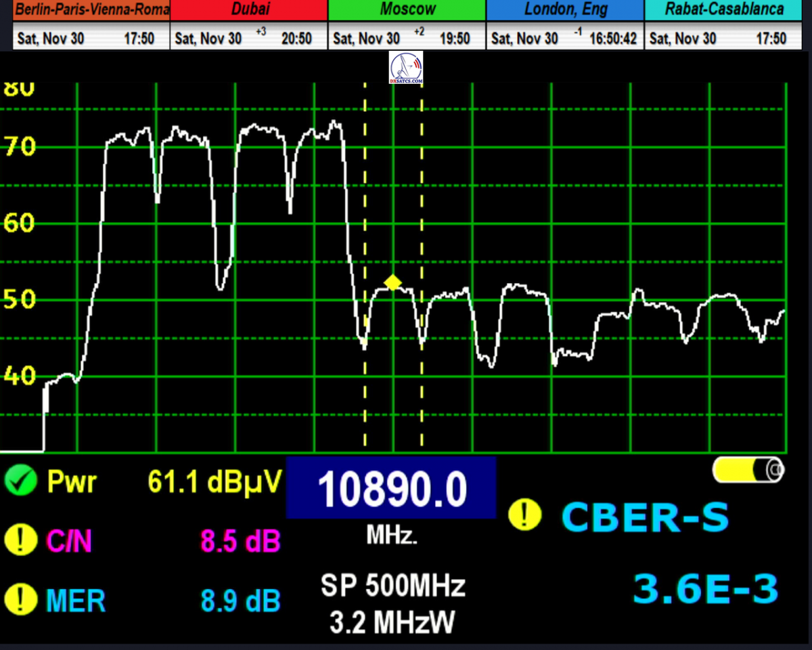Click the left dashed yellow bandwidth marker line
This screenshot has height=650, width=812.
click(365, 203)
